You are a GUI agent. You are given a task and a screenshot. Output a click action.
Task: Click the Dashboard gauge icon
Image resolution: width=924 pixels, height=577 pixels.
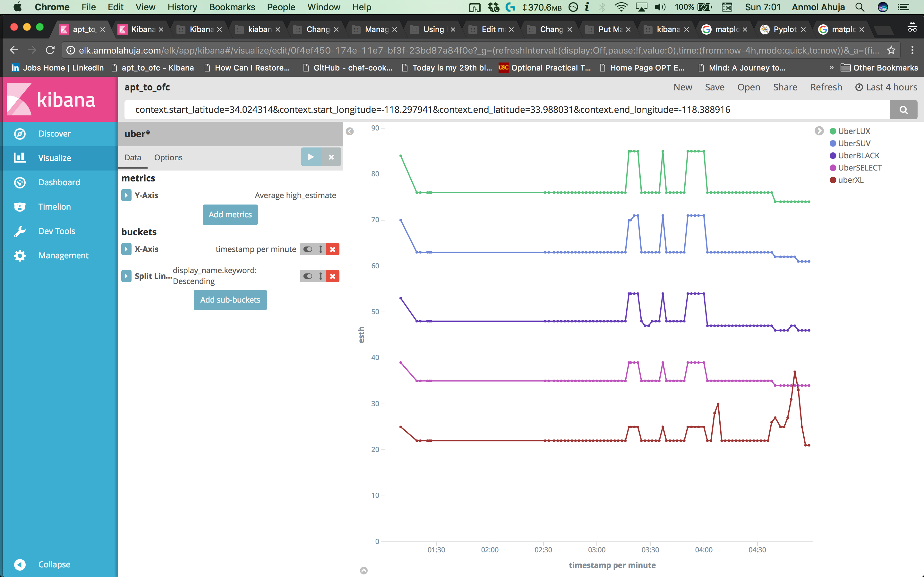(20, 182)
